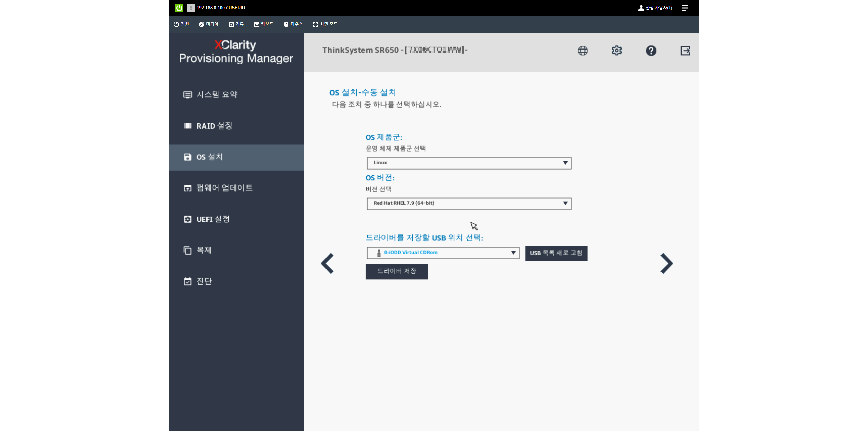Screen dimensions: 868x431
Task: Click the gray alert exclamation icon
Action: pos(191,8)
